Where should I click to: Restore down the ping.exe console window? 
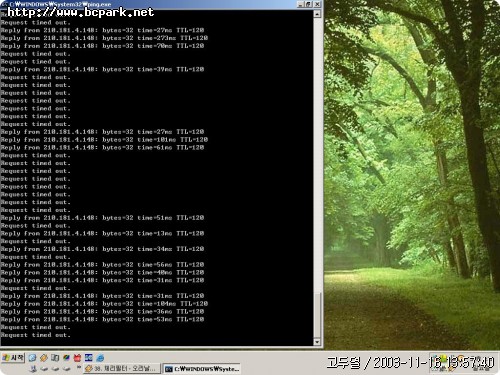309,4
